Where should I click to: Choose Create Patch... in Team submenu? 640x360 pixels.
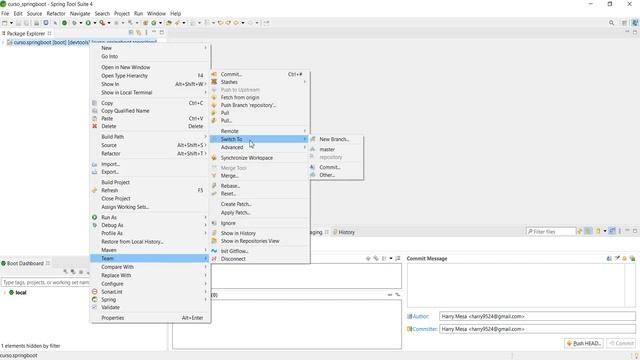tap(236, 204)
